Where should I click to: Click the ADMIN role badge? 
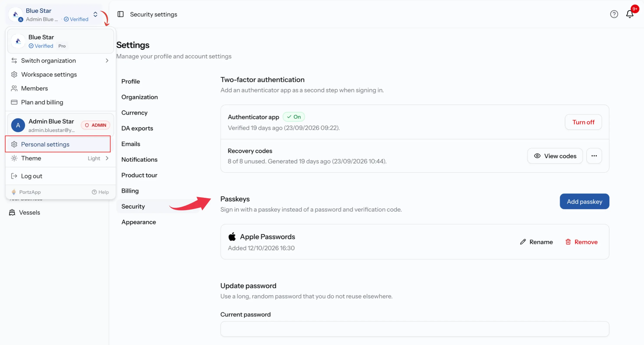point(95,125)
